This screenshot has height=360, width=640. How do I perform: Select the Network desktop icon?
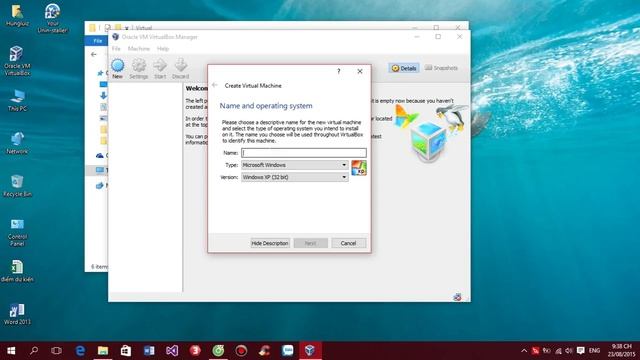(17, 143)
